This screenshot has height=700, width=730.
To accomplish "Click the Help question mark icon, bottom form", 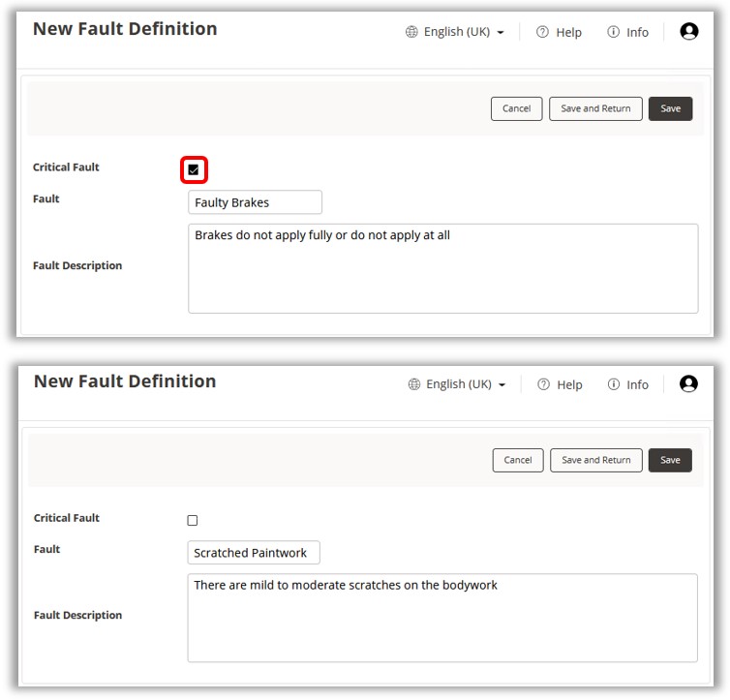I will click(542, 384).
